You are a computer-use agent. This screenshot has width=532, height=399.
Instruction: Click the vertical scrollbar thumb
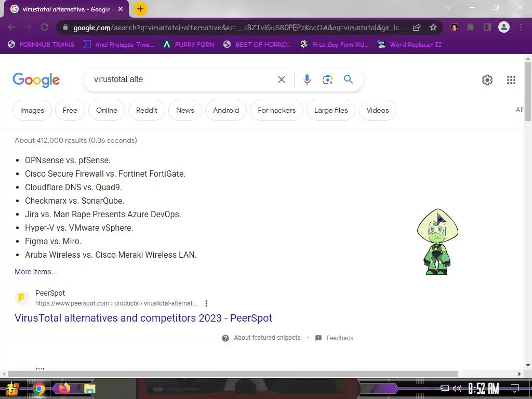point(528,91)
